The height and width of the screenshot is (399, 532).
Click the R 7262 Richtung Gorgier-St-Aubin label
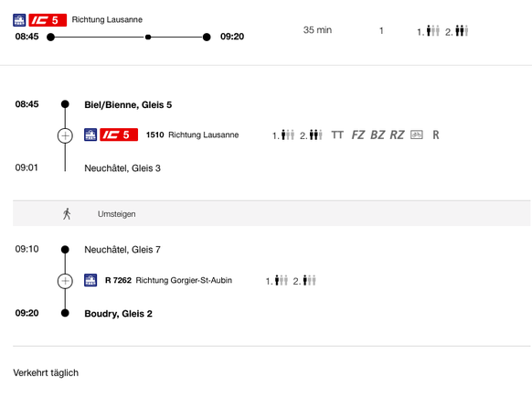click(x=168, y=280)
